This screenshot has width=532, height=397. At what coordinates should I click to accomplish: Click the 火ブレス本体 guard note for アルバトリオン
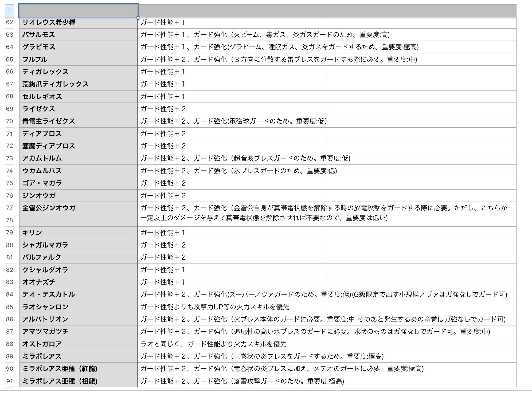click(323, 319)
